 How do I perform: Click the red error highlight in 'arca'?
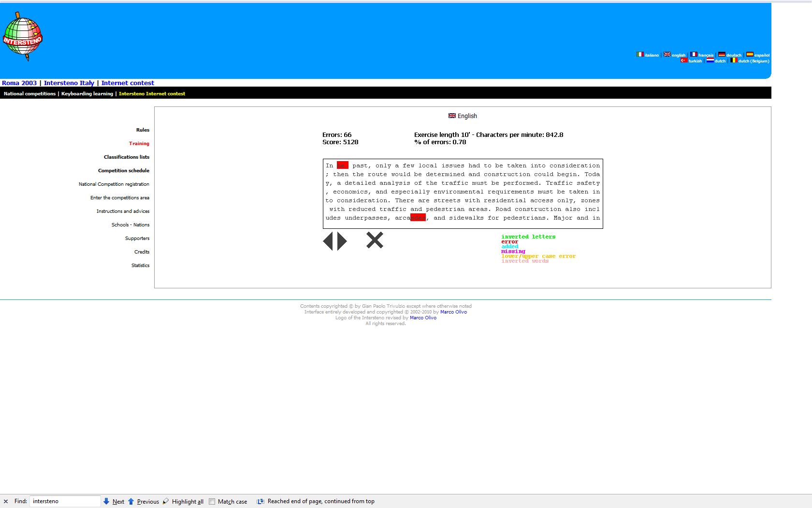(418, 218)
